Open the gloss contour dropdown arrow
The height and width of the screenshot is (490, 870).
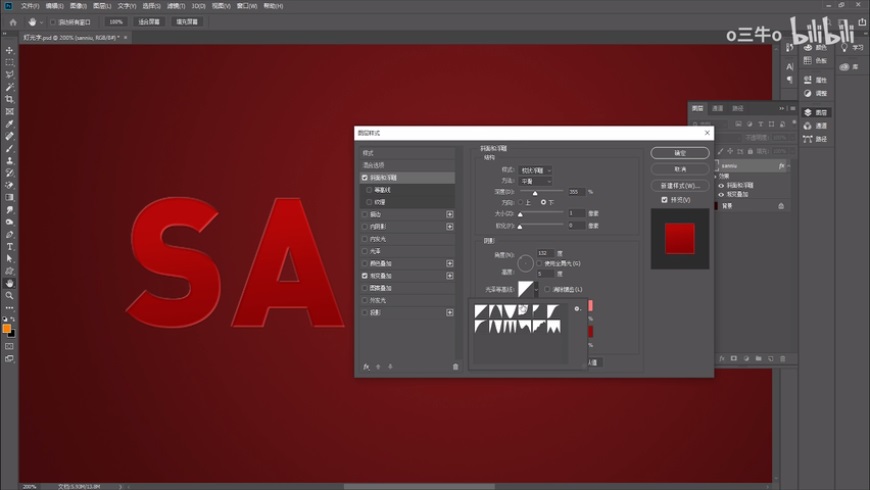coord(536,289)
